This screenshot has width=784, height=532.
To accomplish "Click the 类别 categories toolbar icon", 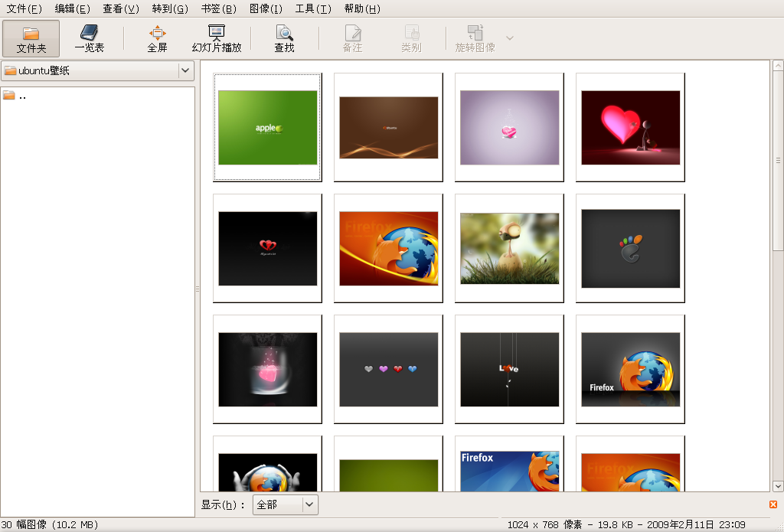I will tap(411, 38).
